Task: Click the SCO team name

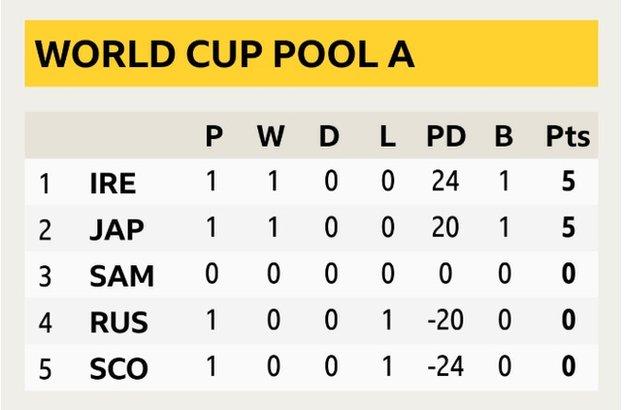Action: 118,369
